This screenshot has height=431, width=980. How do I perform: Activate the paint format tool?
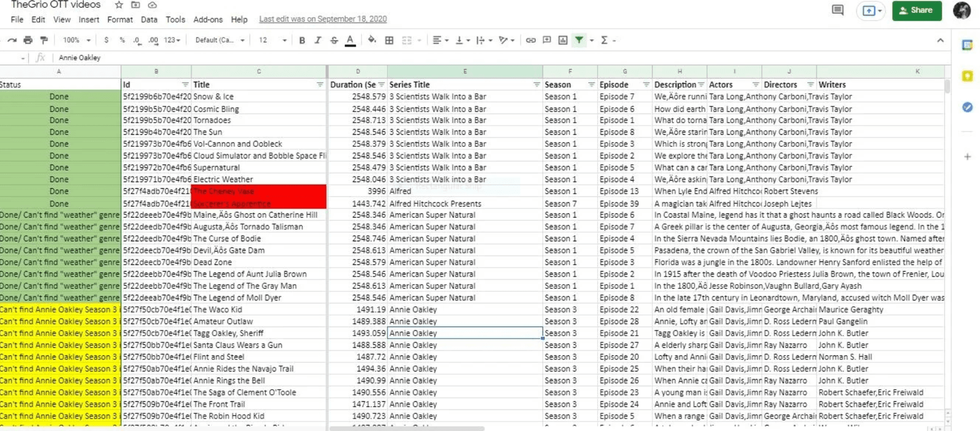click(44, 40)
